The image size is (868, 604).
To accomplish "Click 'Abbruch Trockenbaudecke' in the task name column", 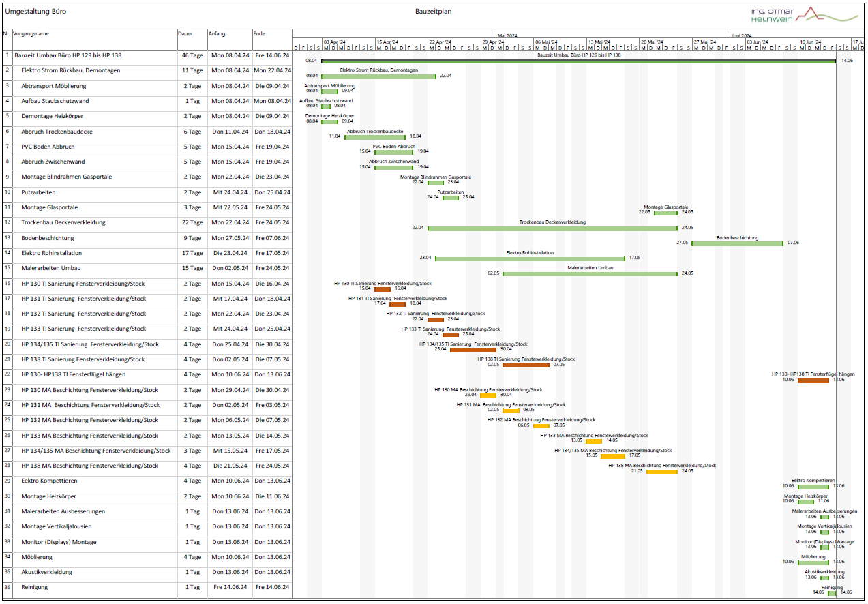I will click(57, 131).
